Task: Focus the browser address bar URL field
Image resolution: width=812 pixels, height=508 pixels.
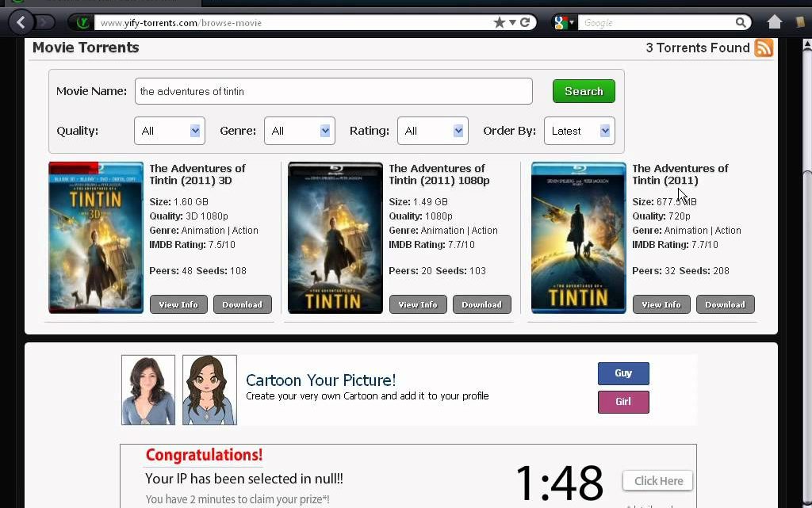Action: 293,23
